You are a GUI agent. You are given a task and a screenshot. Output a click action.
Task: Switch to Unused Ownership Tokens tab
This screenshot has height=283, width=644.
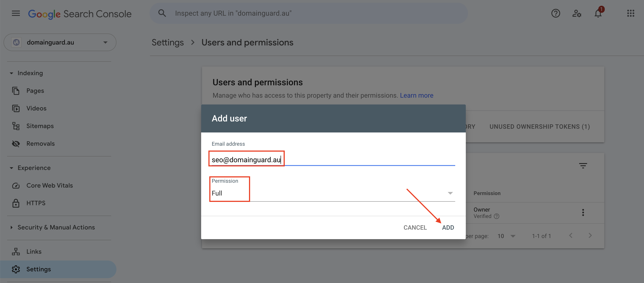(x=539, y=127)
